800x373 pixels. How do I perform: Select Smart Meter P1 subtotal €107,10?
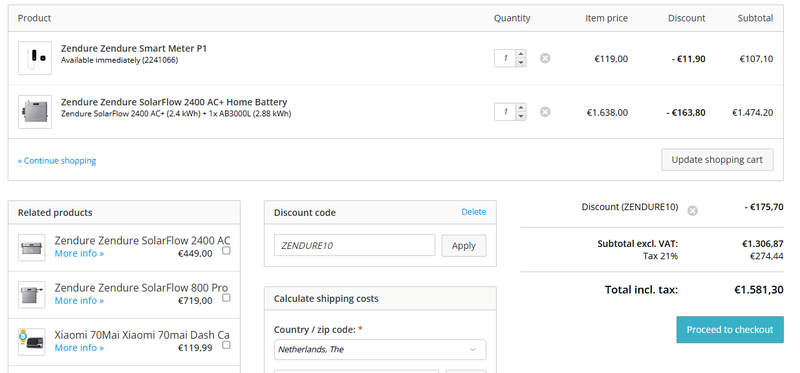click(x=756, y=59)
